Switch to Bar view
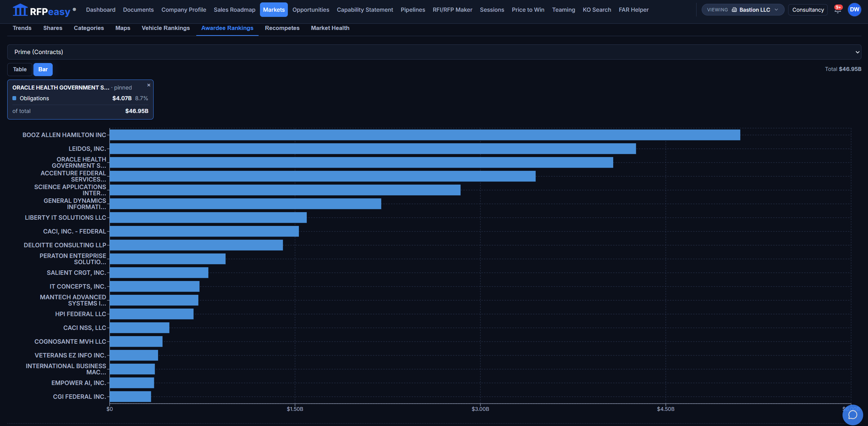 point(43,70)
